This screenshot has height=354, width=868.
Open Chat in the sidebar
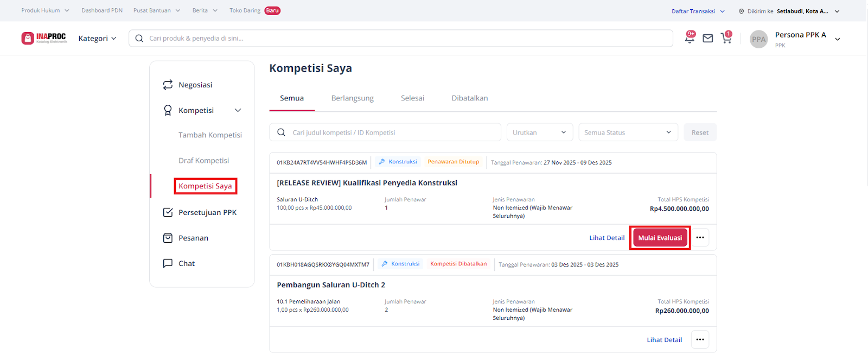pyautogui.click(x=187, y=264)
